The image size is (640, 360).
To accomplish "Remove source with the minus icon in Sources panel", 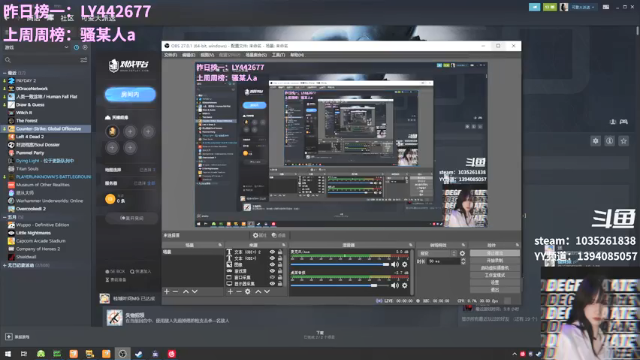I will point(239,291).
